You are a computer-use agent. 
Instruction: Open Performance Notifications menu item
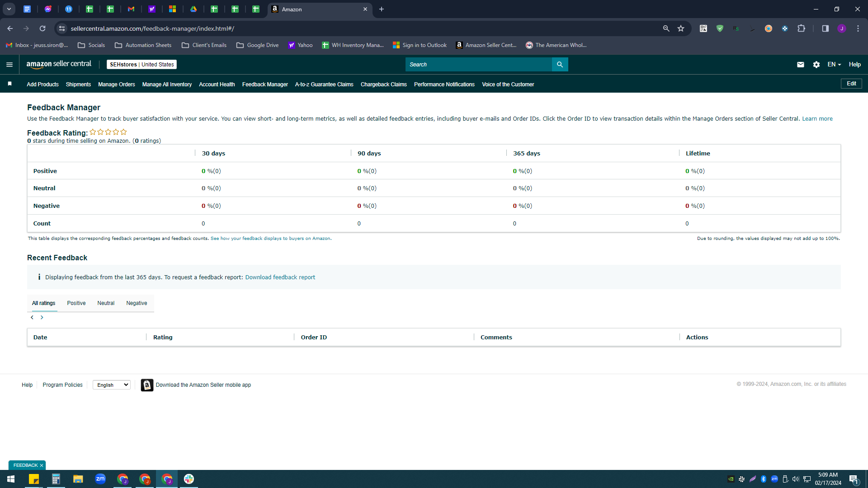444,84
